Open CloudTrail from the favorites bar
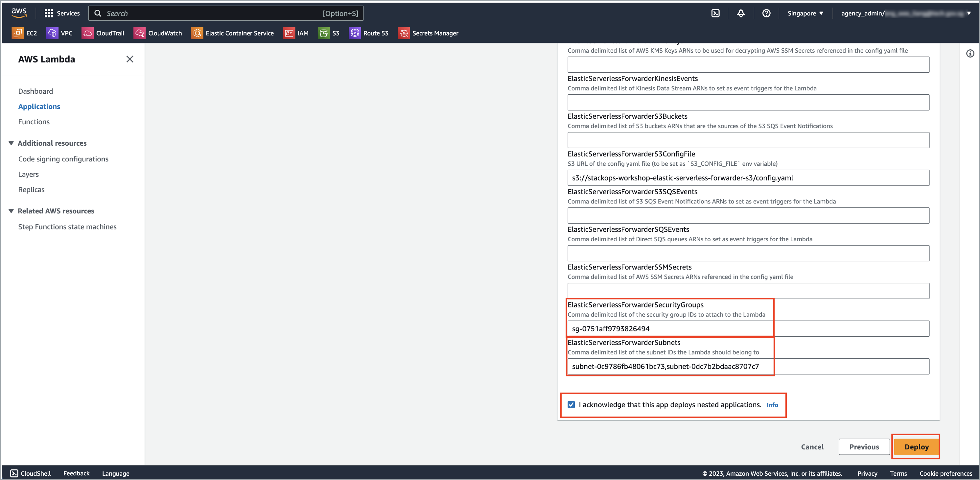980x480 pixels. [103, 33]
